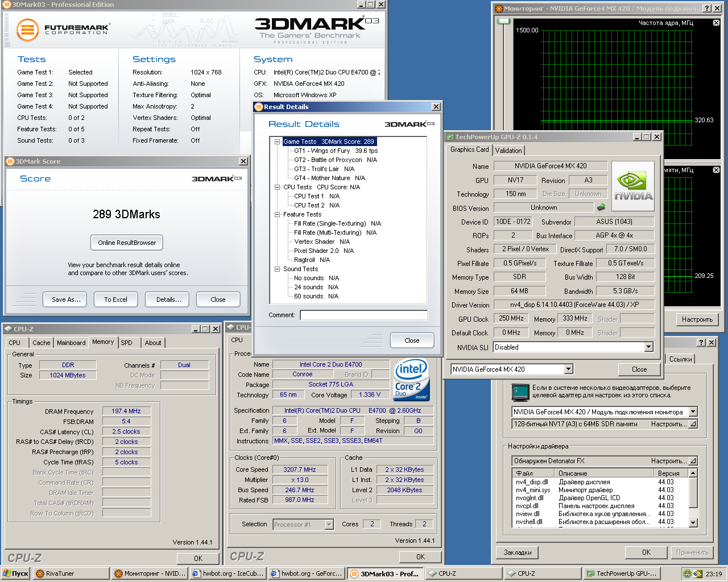Switch to TechPowerUp GPU-Z taskbar button
The height and width of the screenshot is (582, 728).
[x=622, y=573]
